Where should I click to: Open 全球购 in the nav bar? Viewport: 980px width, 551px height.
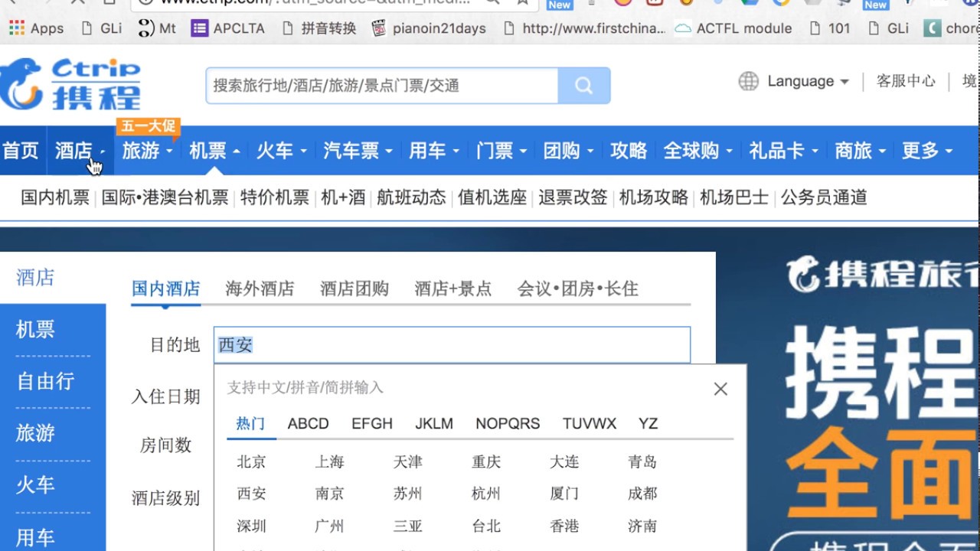point(691,151)
